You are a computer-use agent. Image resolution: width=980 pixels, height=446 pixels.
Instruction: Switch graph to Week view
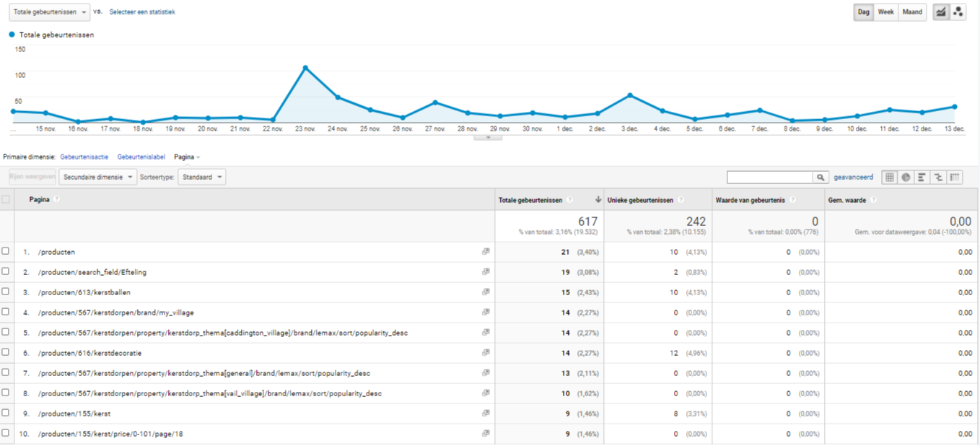click(885, 12)
